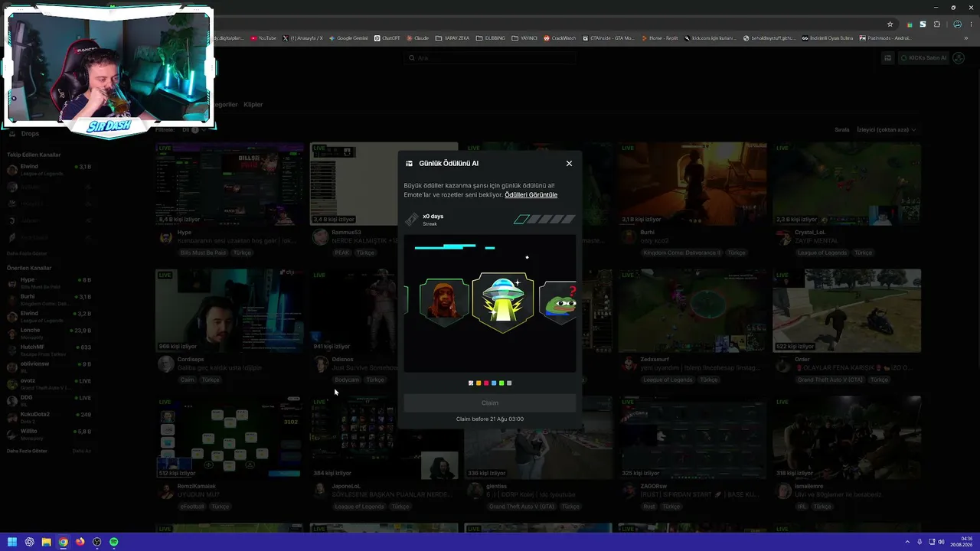Image resolution: width=980 pixels, height=551 pixels.
Task: Click the Caim tag under Cordiseps
Action: coord(188,380)
